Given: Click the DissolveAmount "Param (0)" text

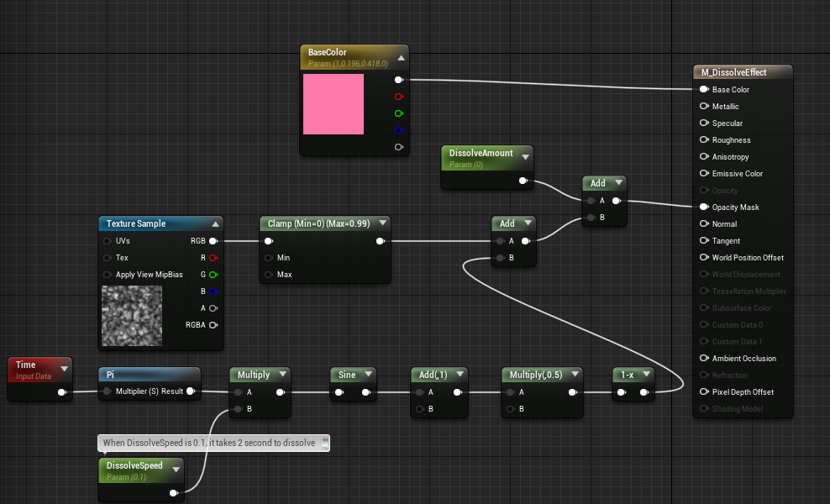Looking at the screenshot, I should [x=465, y=165].
